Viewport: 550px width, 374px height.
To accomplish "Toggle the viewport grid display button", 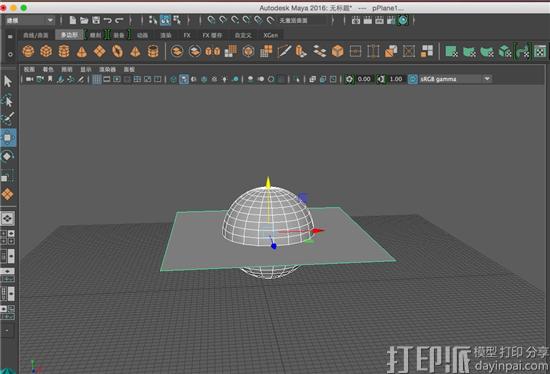I will point(97,79).
